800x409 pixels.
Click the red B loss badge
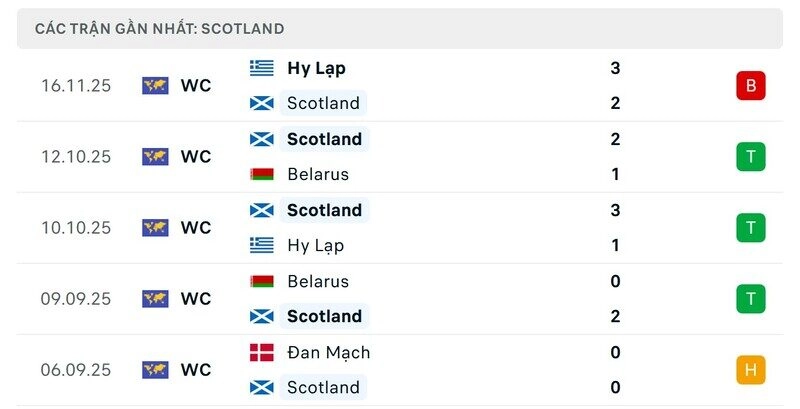[750, 86]
